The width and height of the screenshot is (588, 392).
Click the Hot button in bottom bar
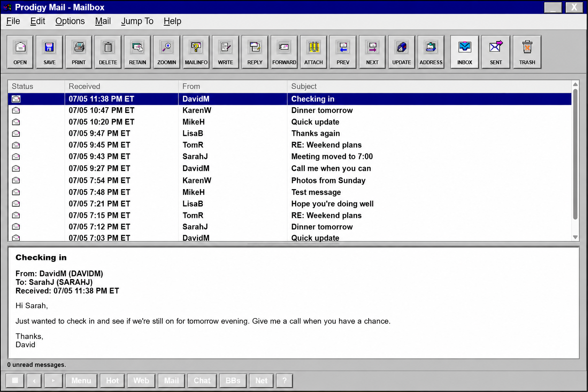point(112,381)
